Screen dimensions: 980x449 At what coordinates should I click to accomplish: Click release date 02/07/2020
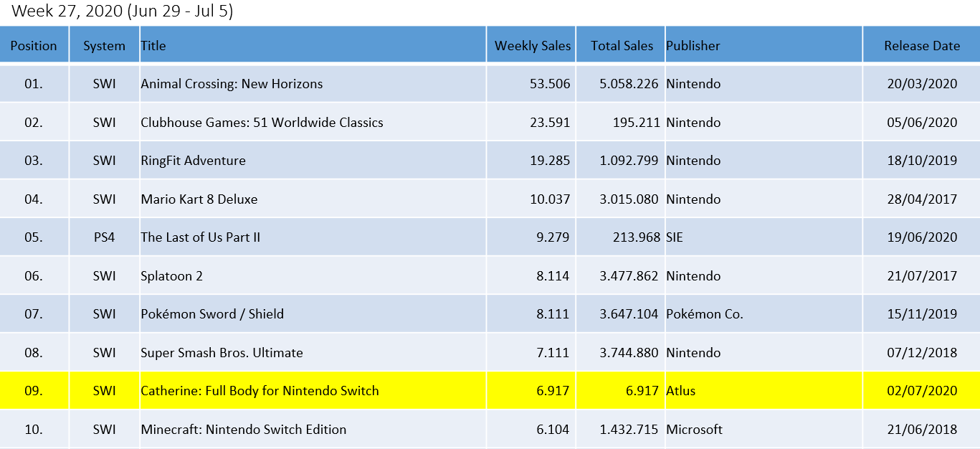click(921, 391)
